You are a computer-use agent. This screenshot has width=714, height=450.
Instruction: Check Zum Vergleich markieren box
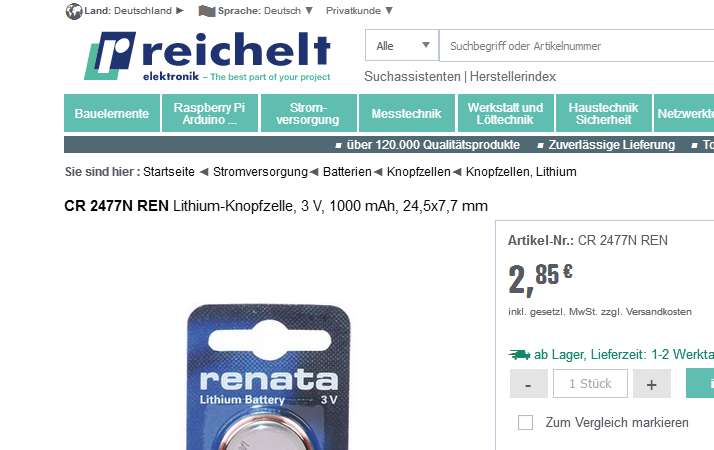[525, 422]
